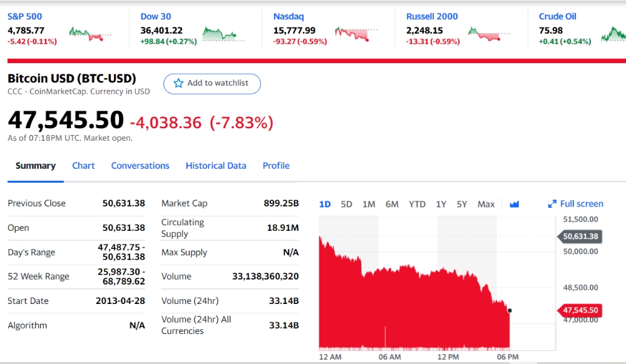Click the Market Cap value 899.25B

[281, 203]
